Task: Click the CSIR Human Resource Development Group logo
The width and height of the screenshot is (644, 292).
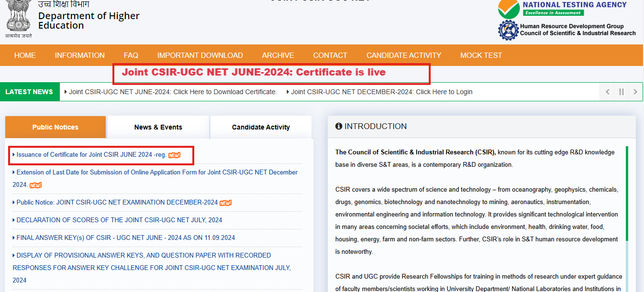Action: point(509,30)
